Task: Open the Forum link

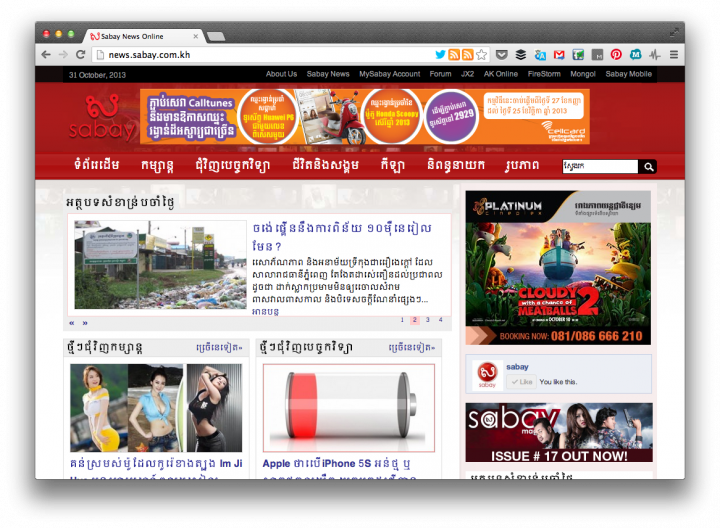Action: click(x=440, y=74)
